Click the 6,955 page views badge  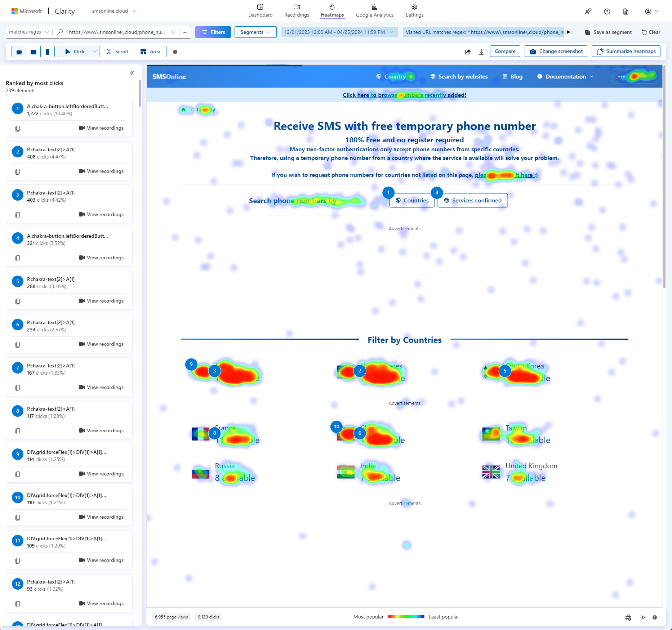tap(172, 617)
